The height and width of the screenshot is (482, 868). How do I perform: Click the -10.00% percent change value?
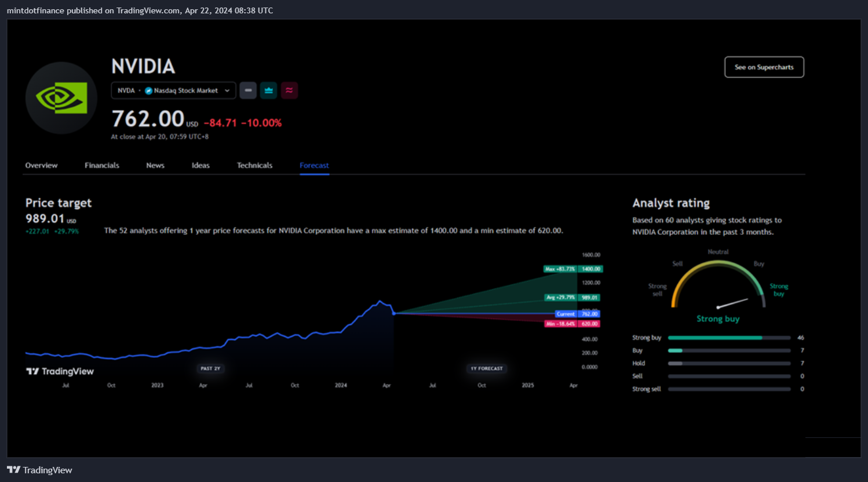tap(261, 123)
